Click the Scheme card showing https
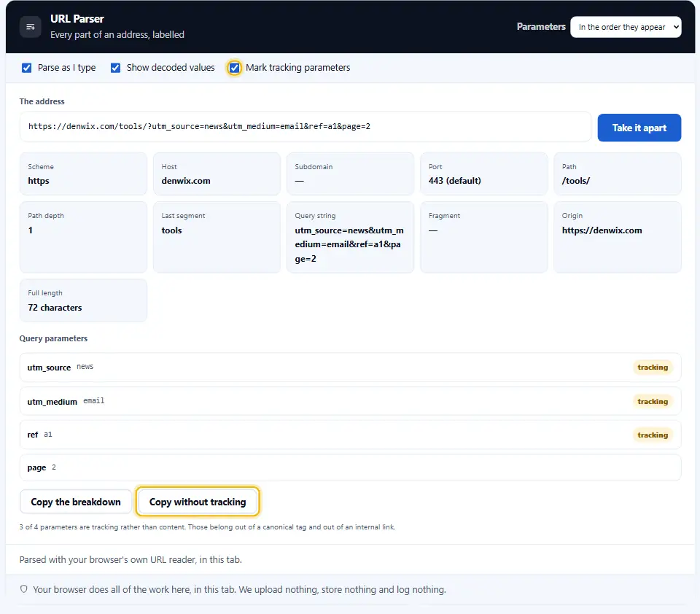The width and height of the screenshot is (700, 614). (x=83, y=174)
